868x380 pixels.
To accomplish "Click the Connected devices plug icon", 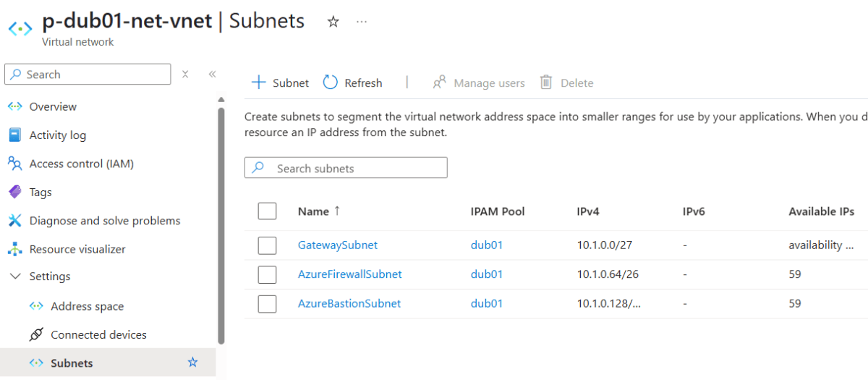I will [x=36, y=334].
